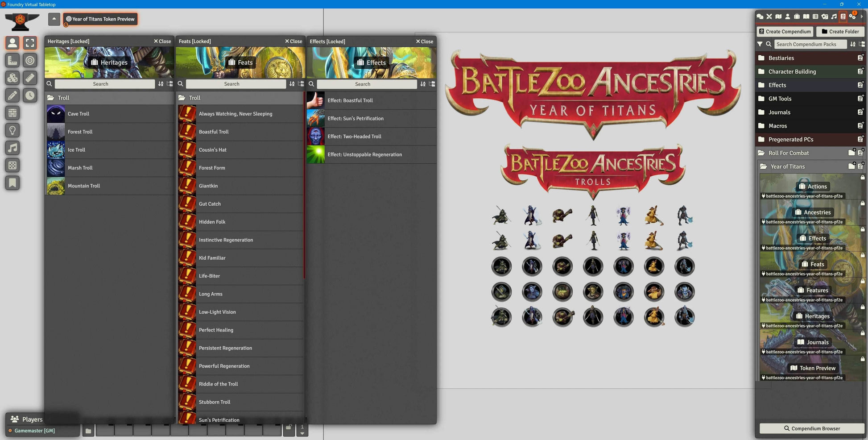868x440 pixels.
Task: Toggle sort order in the Feats window
Action: tap(292, 84)
